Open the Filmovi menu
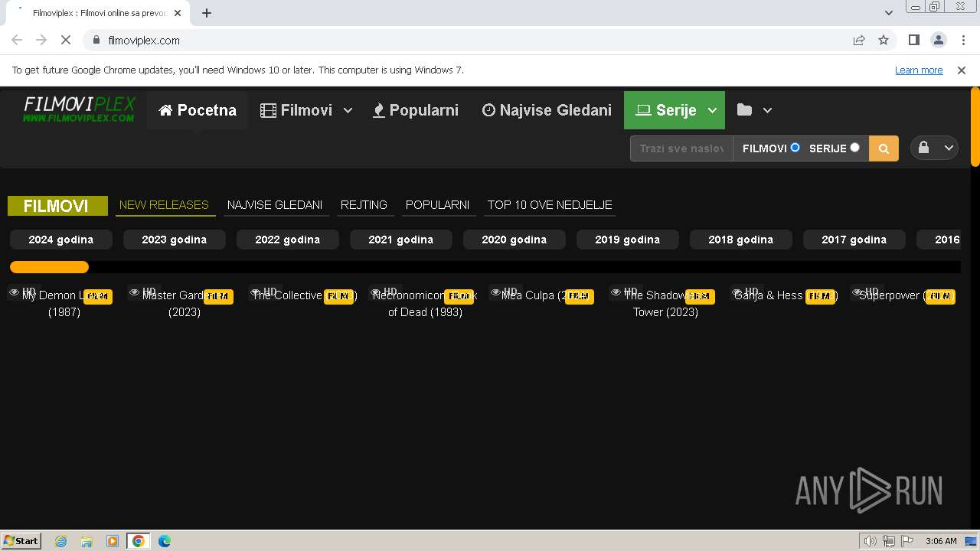Image resolution: width=980 pixels, height=551 pixels. pos(296,110)
